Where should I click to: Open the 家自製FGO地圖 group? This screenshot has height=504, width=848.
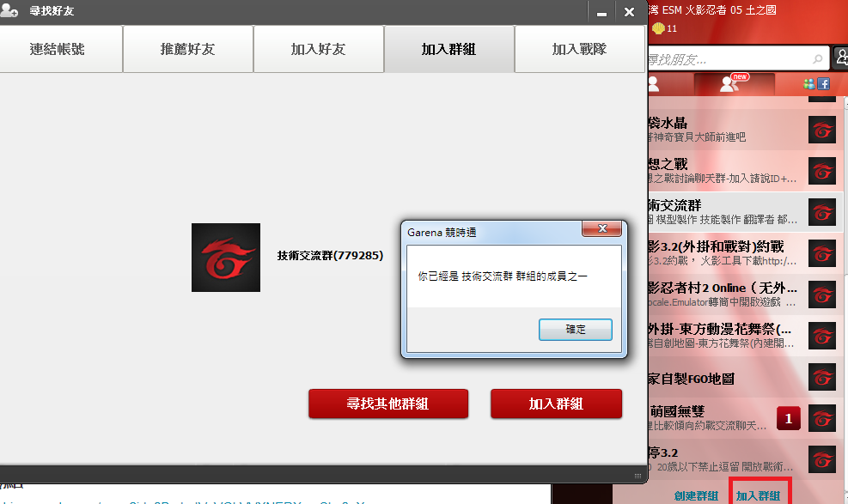(745, 377)
